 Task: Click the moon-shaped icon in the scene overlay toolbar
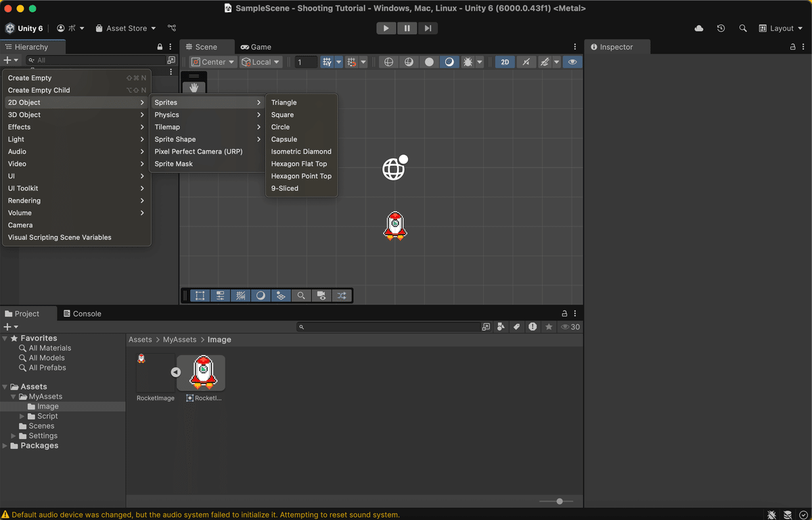pyautogui.click(x=261, y=296)
